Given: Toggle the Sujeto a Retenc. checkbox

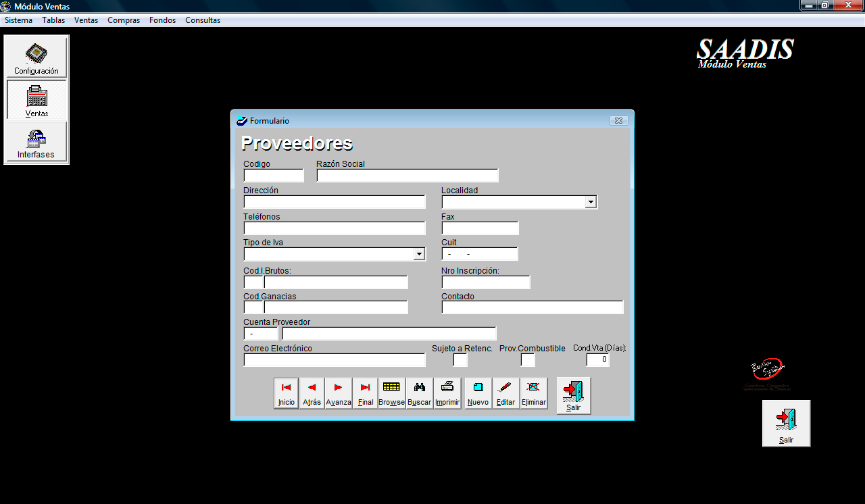Looking at the screenshot, I should (x=460, y=360).
